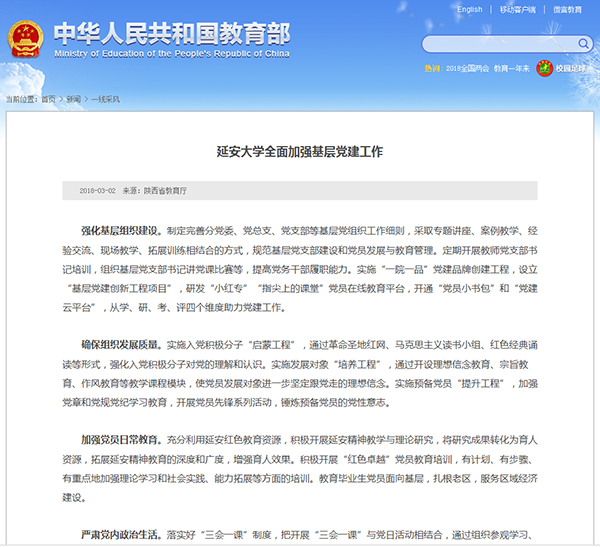Viewport: 600px width, 547px height.
Task: Click the 强化基层组织建设 paragraph heading
Action: (120, 228)
